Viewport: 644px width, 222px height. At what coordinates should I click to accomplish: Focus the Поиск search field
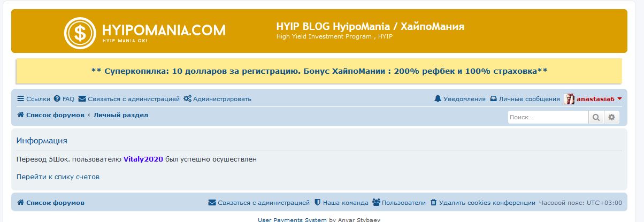[x=548, y=117]
